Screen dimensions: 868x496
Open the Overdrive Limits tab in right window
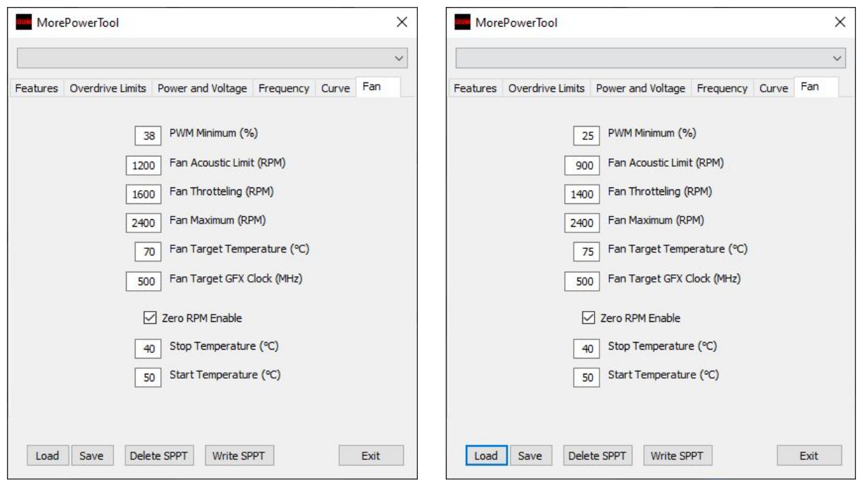coord(546,89)
